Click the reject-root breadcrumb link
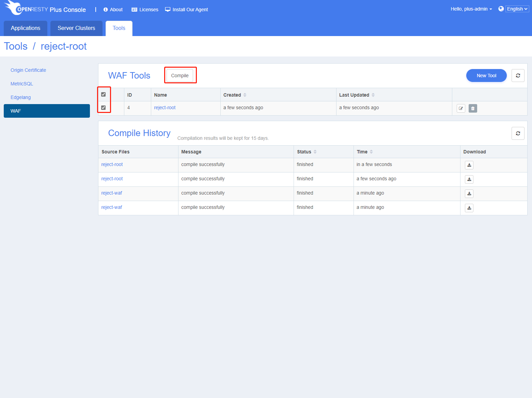 [64, 46]
